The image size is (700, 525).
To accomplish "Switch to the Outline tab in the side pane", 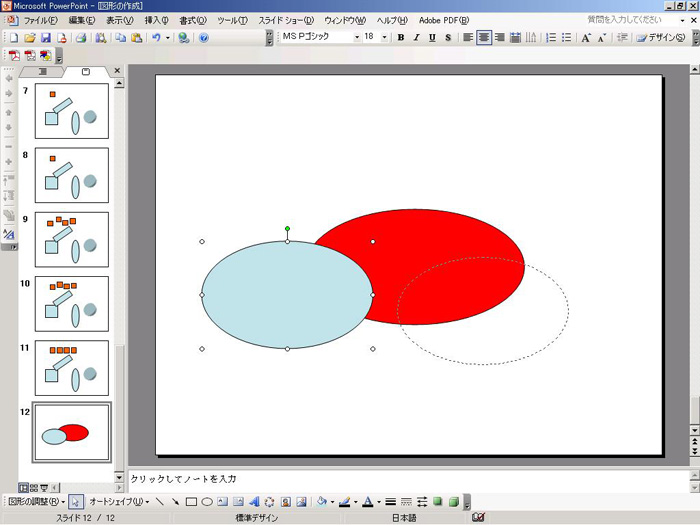I will point(43,71).
